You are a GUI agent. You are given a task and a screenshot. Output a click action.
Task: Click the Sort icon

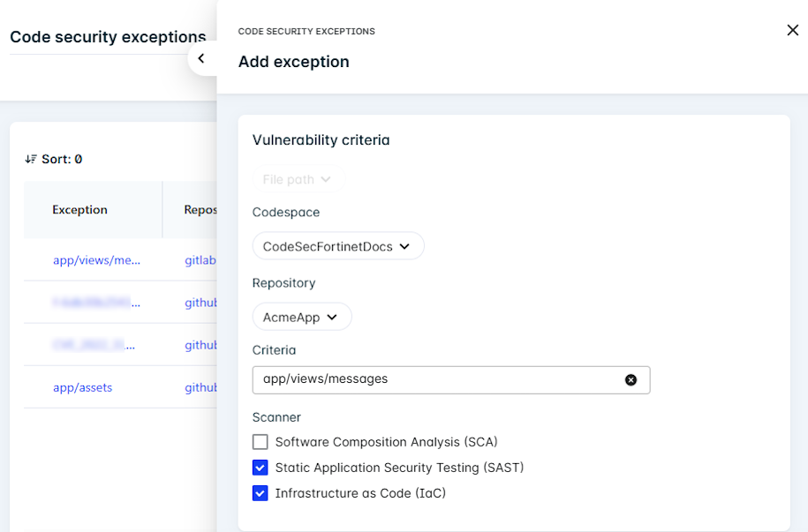[31, 159]
